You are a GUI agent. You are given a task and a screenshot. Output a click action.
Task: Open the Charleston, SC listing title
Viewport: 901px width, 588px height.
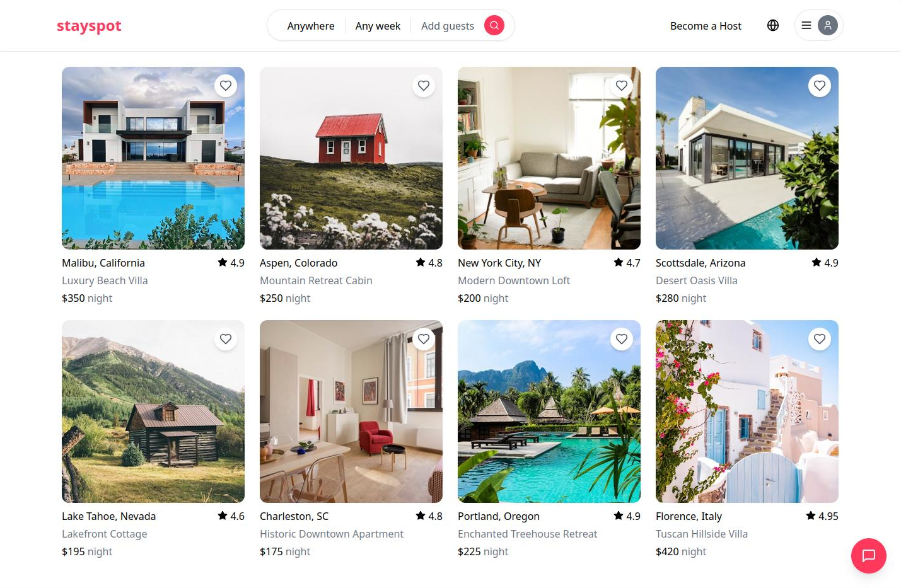pyautogui.click(x=294, y=516)
